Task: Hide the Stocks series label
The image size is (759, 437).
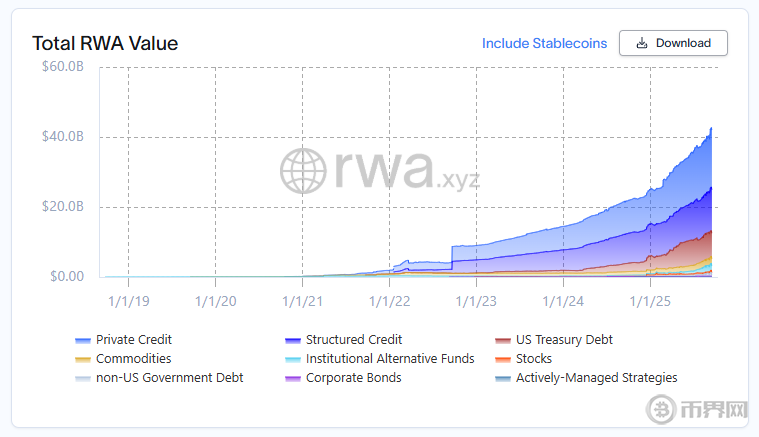Action: coord(534,359)
